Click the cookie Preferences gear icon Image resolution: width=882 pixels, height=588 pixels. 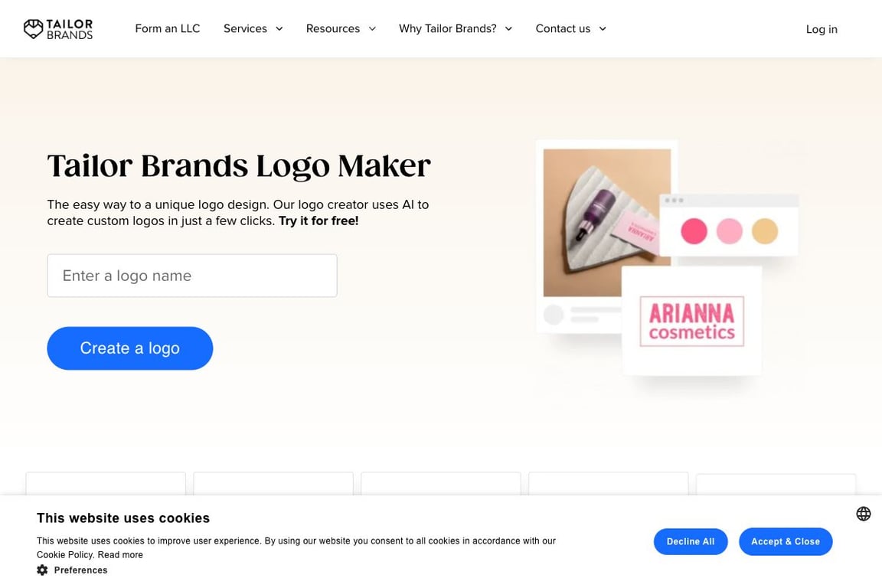pyautogui.click(x=42, y=570)
